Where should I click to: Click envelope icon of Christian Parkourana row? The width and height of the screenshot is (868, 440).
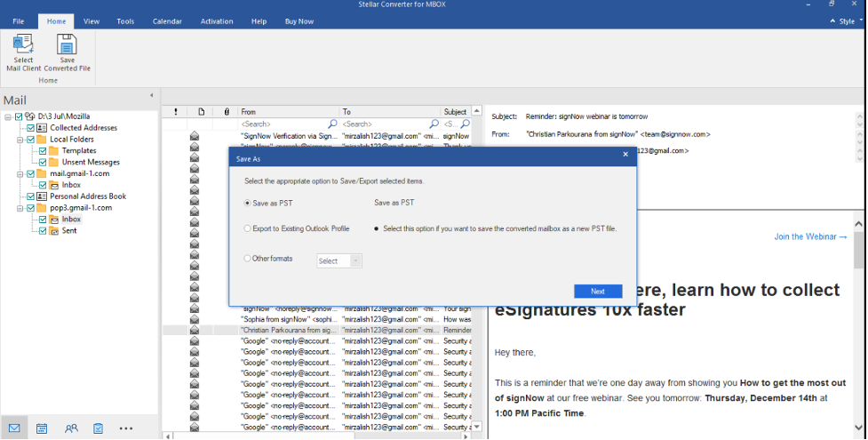click(195, 330)
